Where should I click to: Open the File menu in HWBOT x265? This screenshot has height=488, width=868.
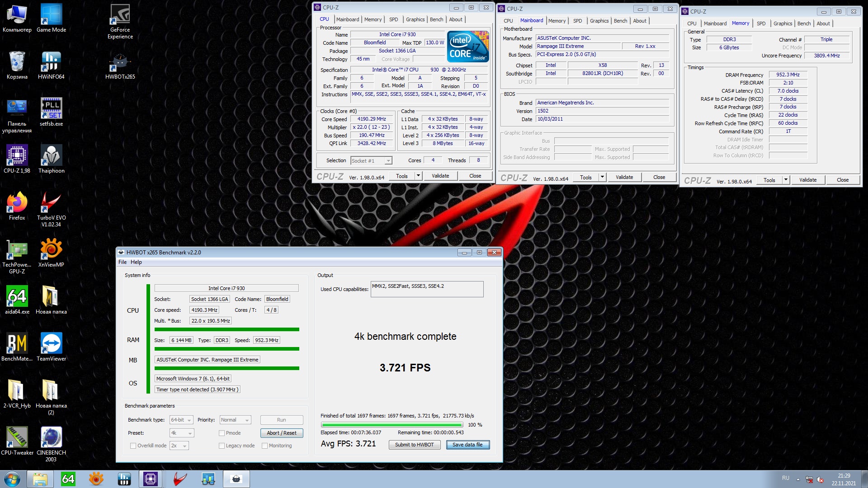(123, 262)
